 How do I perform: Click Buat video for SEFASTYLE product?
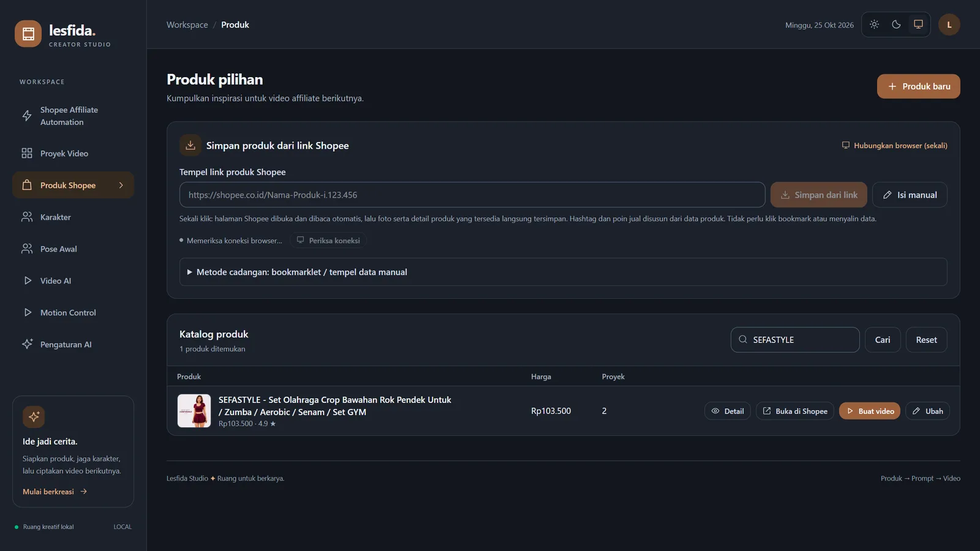[x=870, y=411]
